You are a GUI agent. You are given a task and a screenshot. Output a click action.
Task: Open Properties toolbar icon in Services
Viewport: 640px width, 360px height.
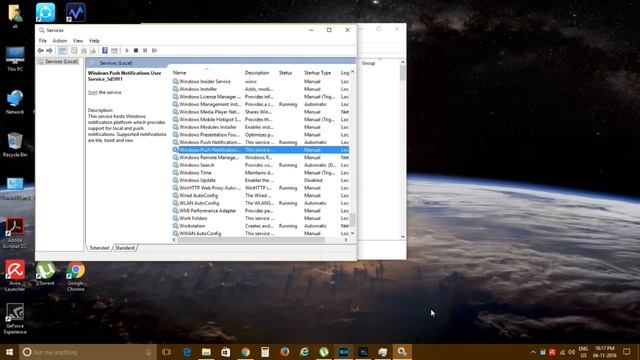coord(74,51)
